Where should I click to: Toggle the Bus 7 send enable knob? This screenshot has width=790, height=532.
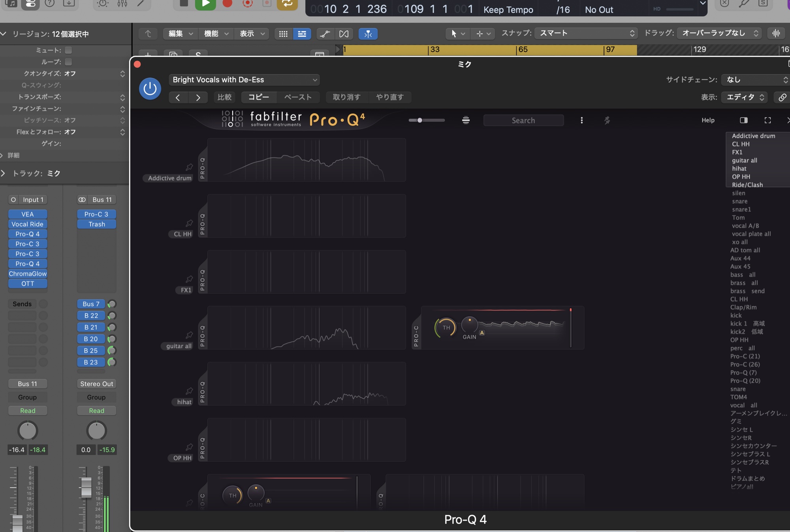(112, 304)
